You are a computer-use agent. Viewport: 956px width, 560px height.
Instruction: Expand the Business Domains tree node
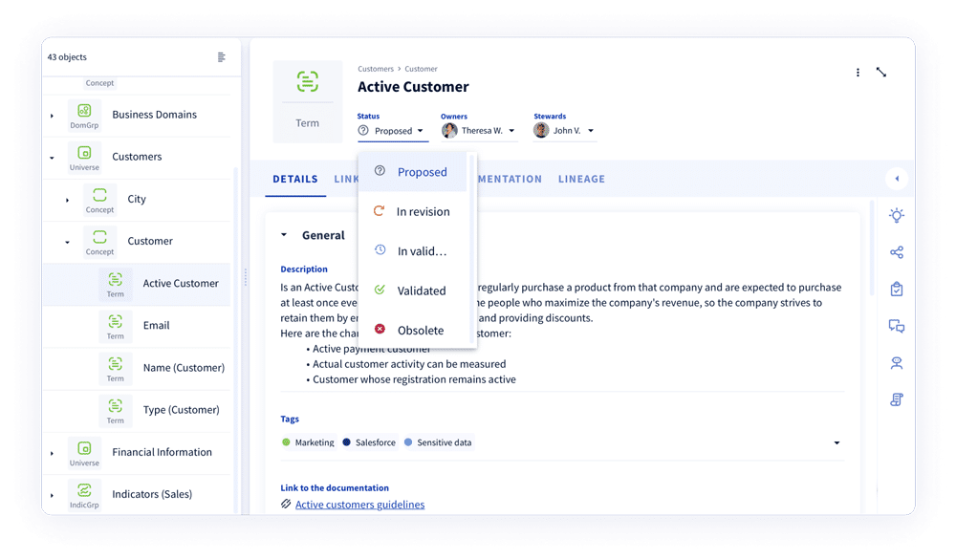coord(53,116)
